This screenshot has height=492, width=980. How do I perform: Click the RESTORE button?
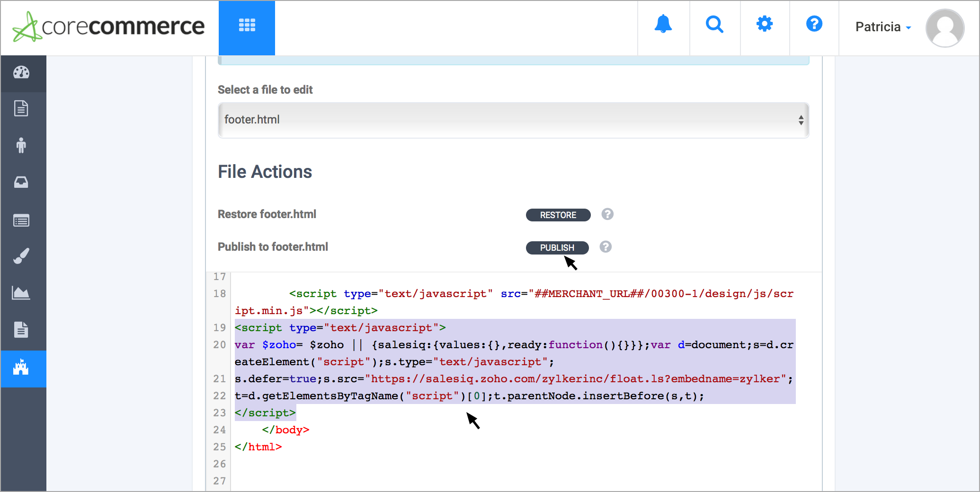558,215
